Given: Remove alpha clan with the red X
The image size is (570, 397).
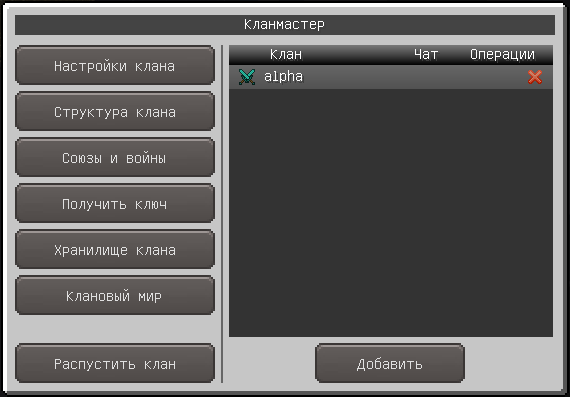Looking at the screenshot, I should [x=535, y=77].
